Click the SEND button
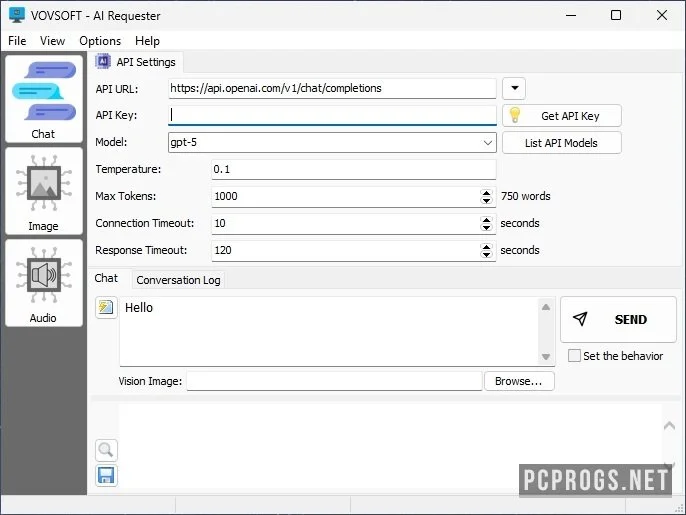 [x=618, y=319]
